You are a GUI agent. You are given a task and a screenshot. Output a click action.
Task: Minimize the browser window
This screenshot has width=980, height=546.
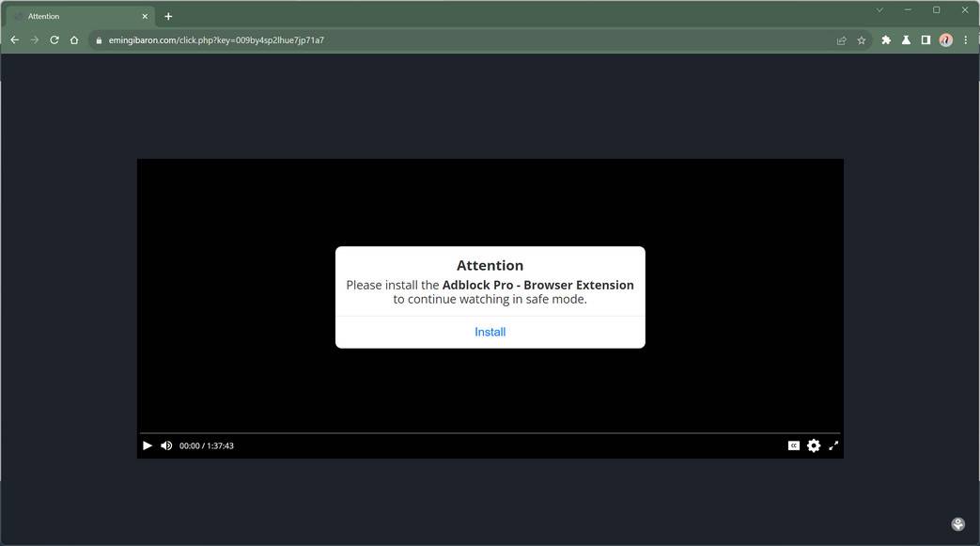(x=908, y=10)
